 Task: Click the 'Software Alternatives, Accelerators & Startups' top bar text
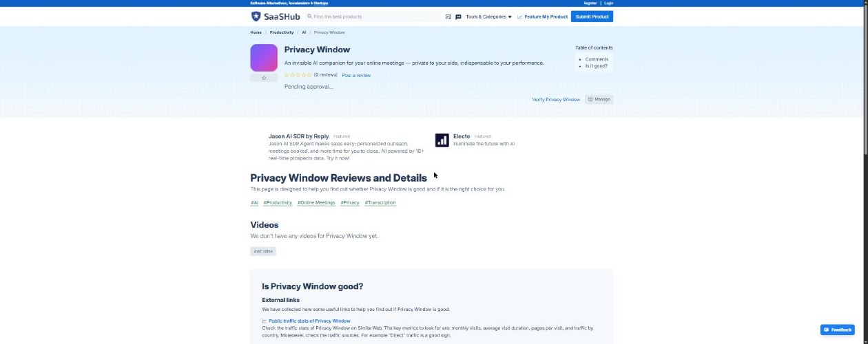click(x=289, y=3)
